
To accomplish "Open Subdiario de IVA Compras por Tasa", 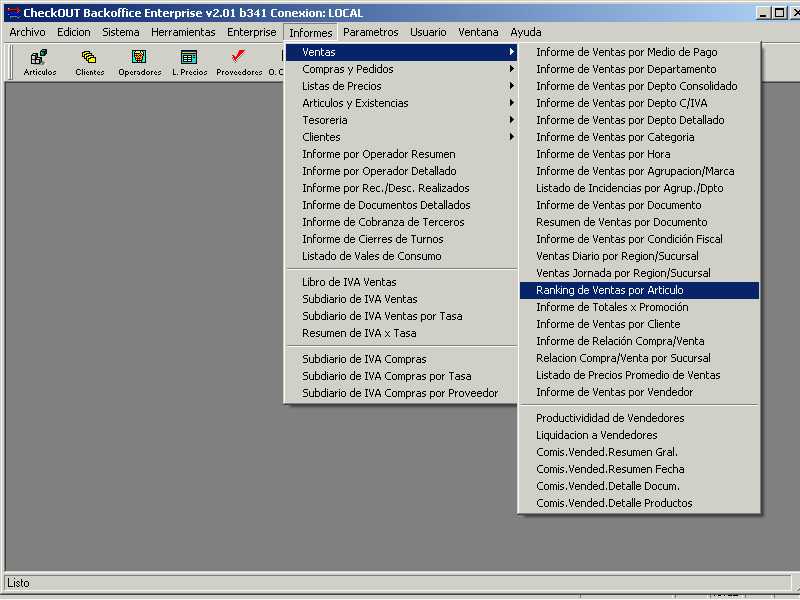I will point(401,376).
